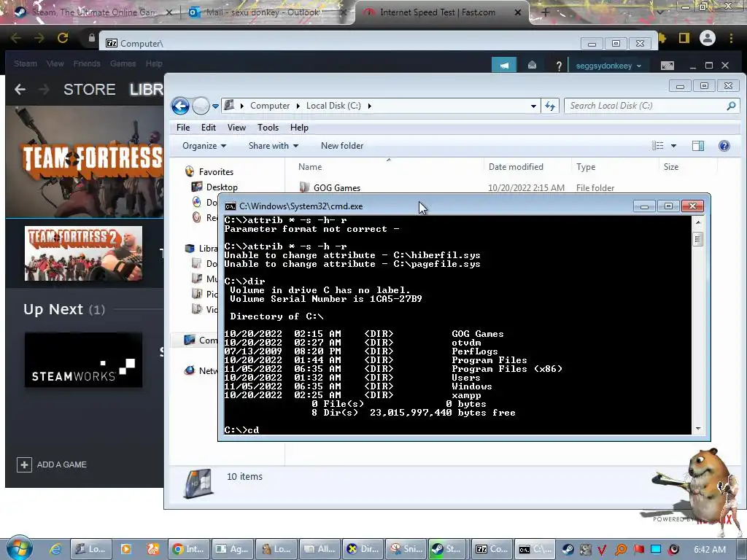Open Help menu in Explorer
Viewport: 747px width, 560px height.
point(299,127)
